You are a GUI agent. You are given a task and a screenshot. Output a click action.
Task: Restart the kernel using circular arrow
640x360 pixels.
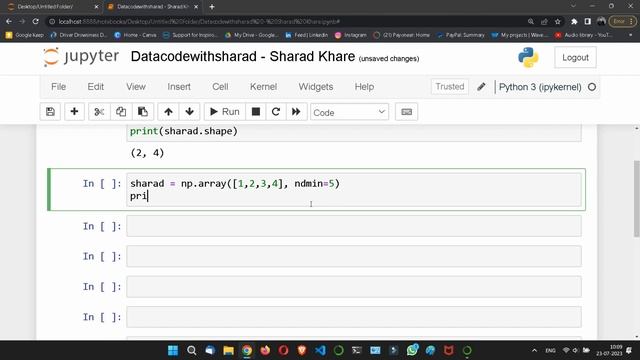click(276, 112)
